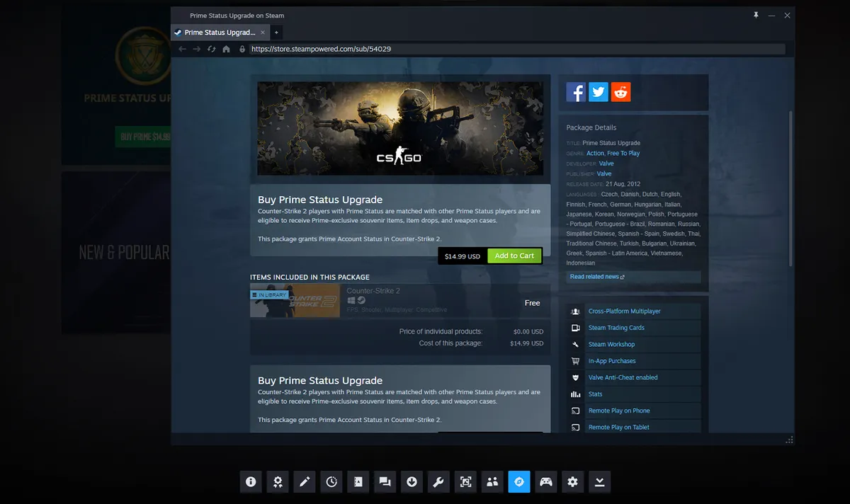This screenshot has height=504, width=850.
Task: Click the Package Details heading
Action: (x=591, y=128)
